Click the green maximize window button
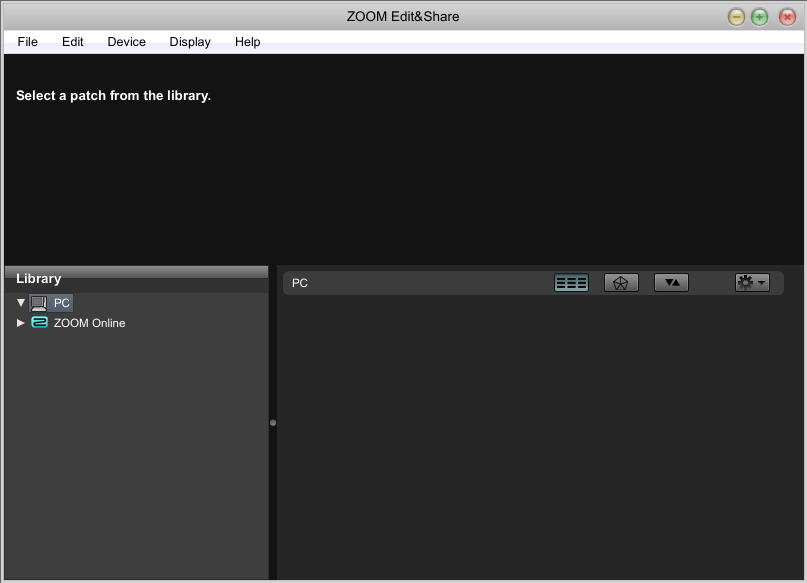The height and width of the screenshot is (583, 807). [x=760, y=17]
